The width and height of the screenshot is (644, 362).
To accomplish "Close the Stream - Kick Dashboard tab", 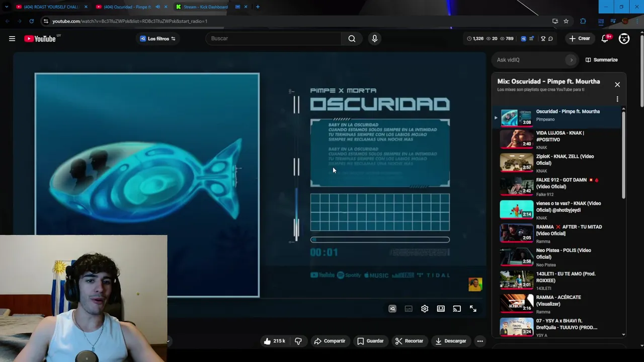I will tap(246, 7).
